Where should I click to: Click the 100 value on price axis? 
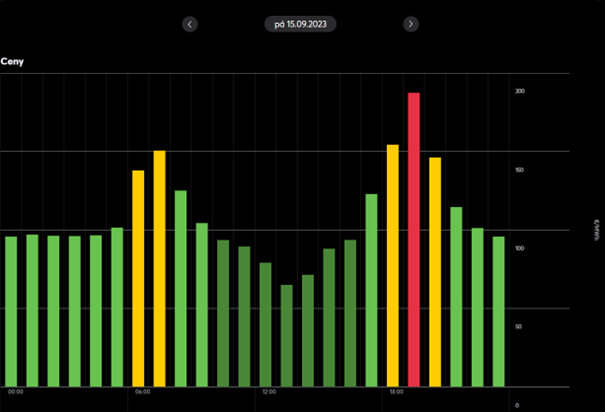tap(519, 248)
